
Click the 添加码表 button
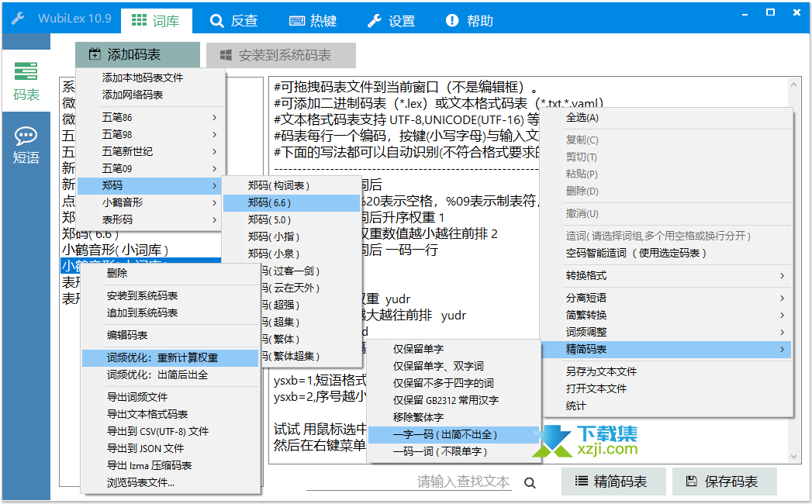coord(137,54)
